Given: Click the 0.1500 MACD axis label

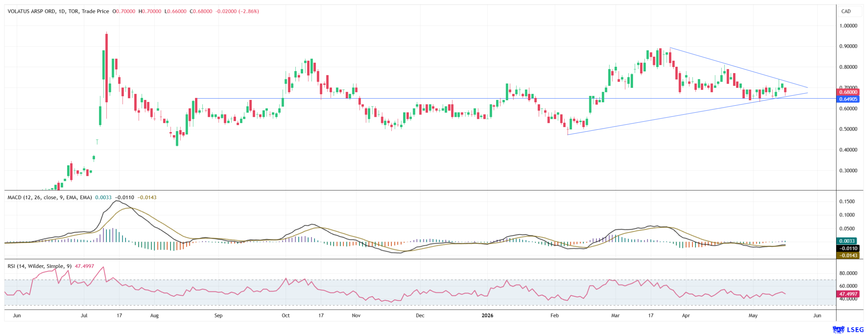Looking at the screenshot, I should coord(847,202).
